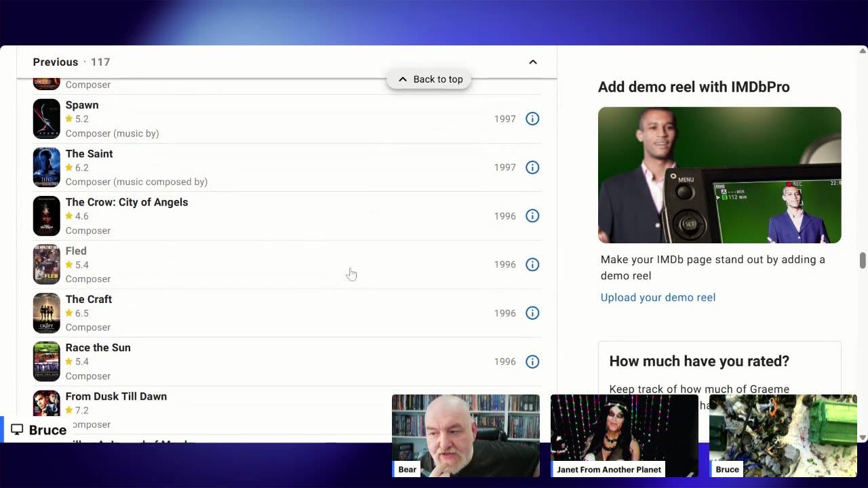Open The Craft title link

(89, 299)
